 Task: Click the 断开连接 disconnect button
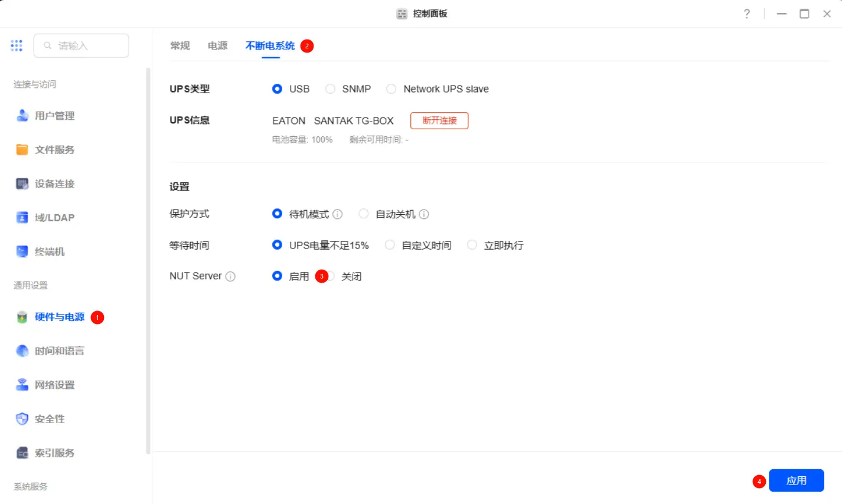pos(439,120)
